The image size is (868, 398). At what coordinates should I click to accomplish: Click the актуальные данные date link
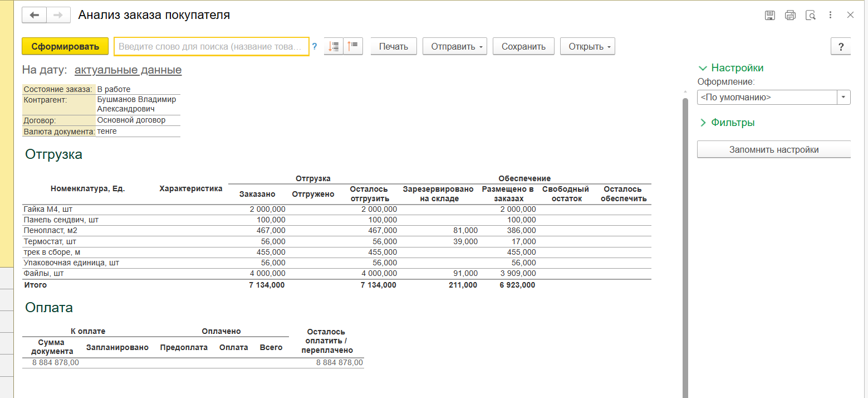128,70
